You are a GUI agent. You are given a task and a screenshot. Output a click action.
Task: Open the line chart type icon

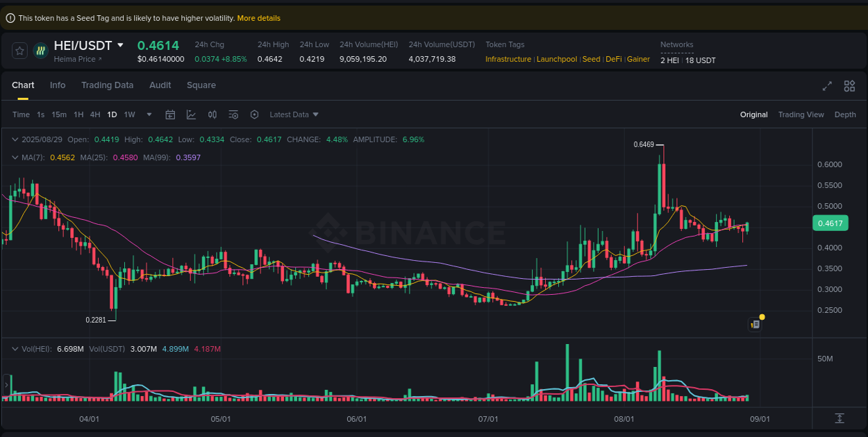coord(192,114)
